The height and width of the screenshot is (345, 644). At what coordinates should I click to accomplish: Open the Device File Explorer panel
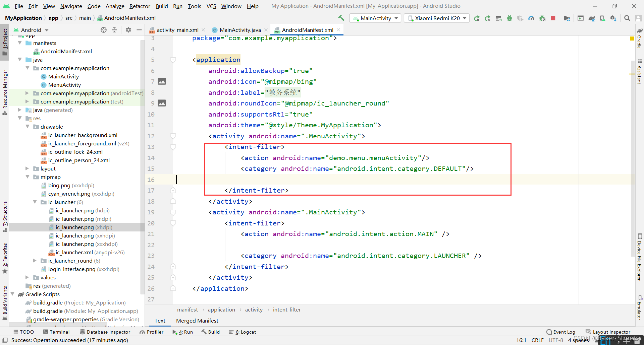[x=640, y=257]
